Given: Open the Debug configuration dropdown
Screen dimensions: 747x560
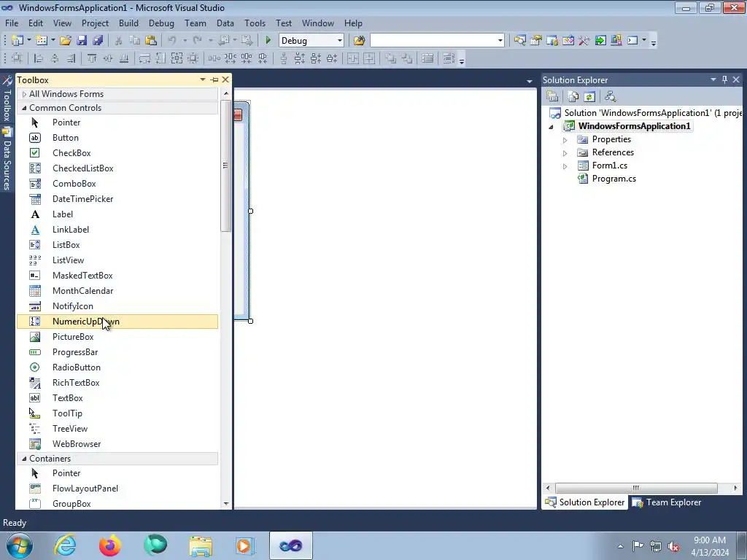Looking at the screenshot, I should tap(340, 41).
